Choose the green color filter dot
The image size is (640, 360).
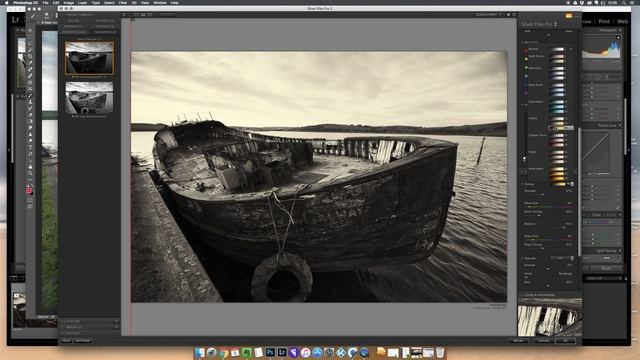[526, 67]
